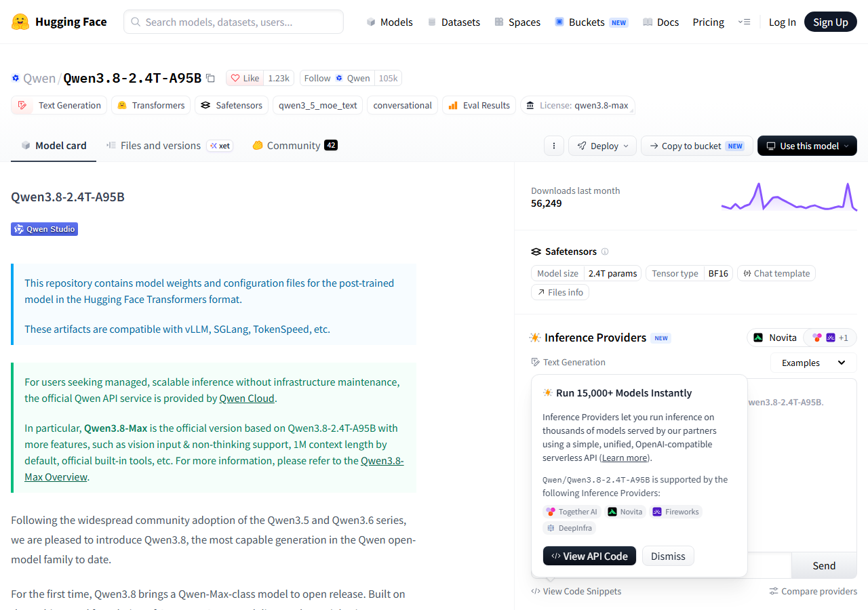Open Compare providers
The height and width of the screenshot is (610, 868).
coord(813,591)
